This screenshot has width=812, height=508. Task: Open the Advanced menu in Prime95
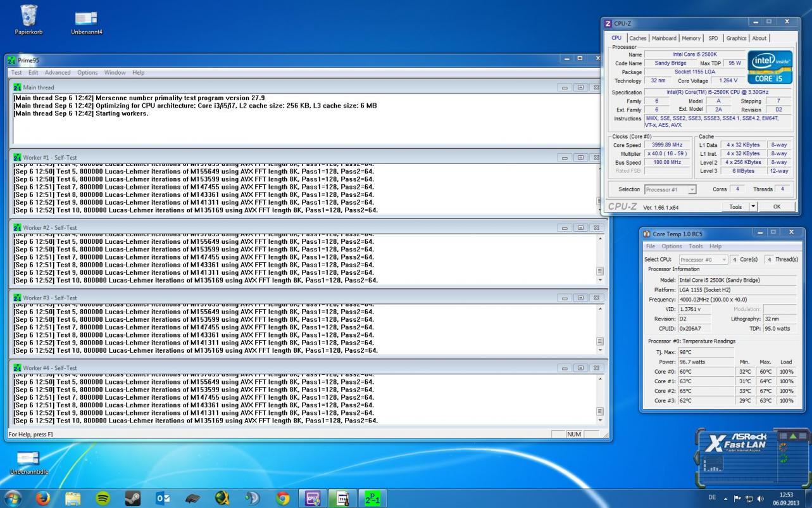pyautogui.click(x=58, y=72)
